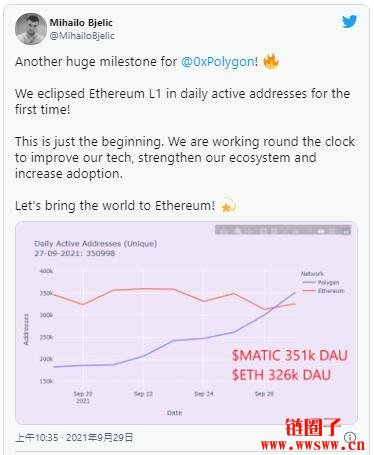Open Mihailo Bjelic's profile avatar
Image resolution: width=374 pixels, height=455 pixels.
point(30,29)
